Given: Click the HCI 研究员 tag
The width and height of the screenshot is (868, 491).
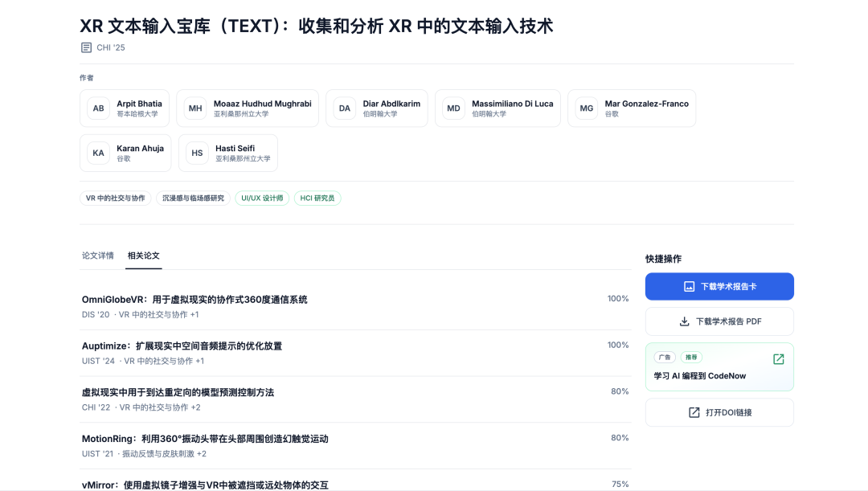Looking at the screenshot, I should [x=317, y=198].
